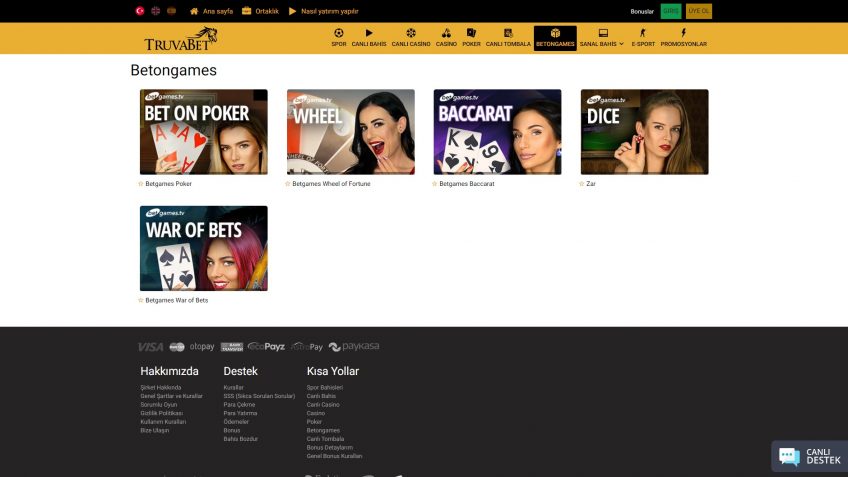Open Para Yatırma deposit link
848x477 pixels.
point(240,414)
